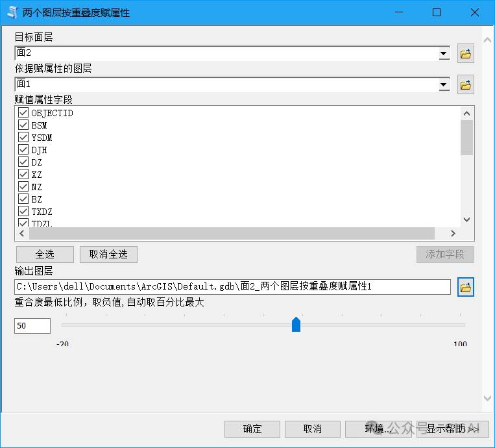Uncheck the NZ field checkbox

point(23,186)
